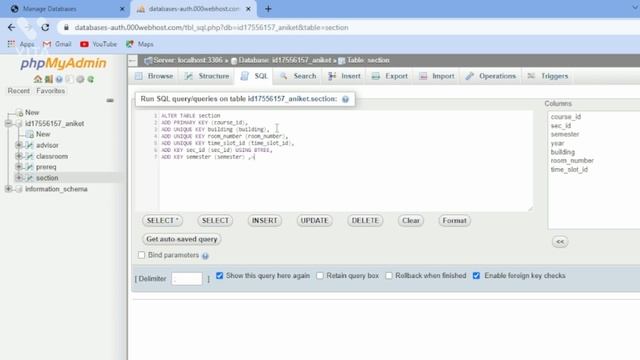Screen dimensions: 640x360
Task: Reload the page with refresh icon
Action: click(x=45, y=27)
